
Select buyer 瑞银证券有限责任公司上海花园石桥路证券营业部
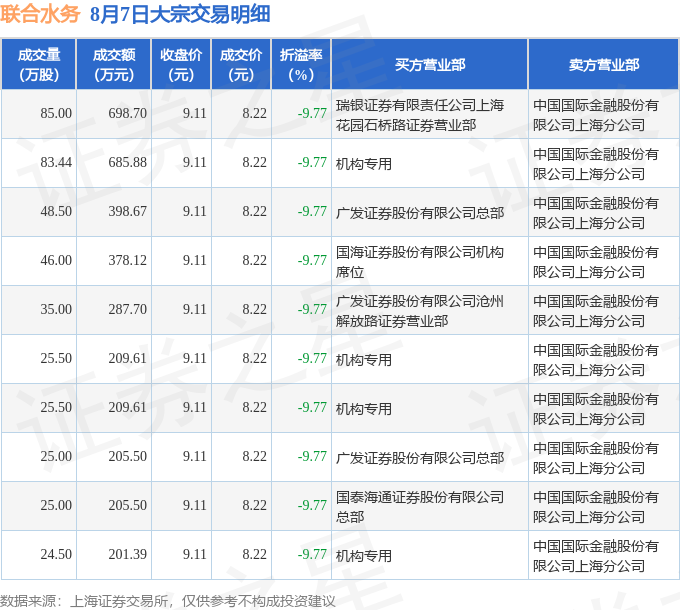click(x=420, y=115)
